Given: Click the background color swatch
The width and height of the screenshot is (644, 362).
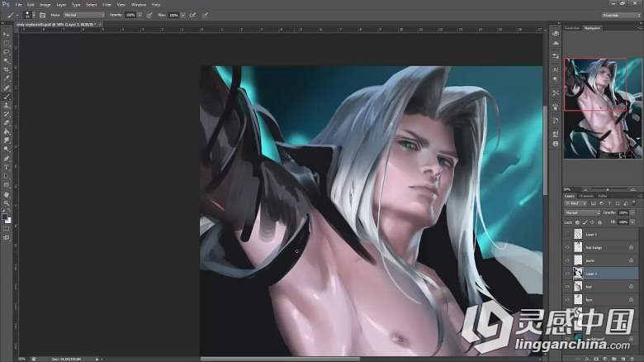Looking at the screenshot, I should point(8,221).
